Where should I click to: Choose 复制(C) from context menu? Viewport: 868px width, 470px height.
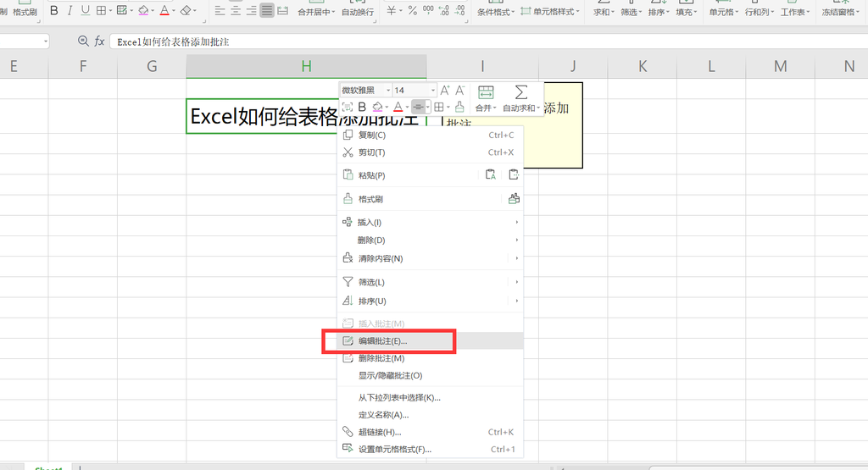point(430,135)
